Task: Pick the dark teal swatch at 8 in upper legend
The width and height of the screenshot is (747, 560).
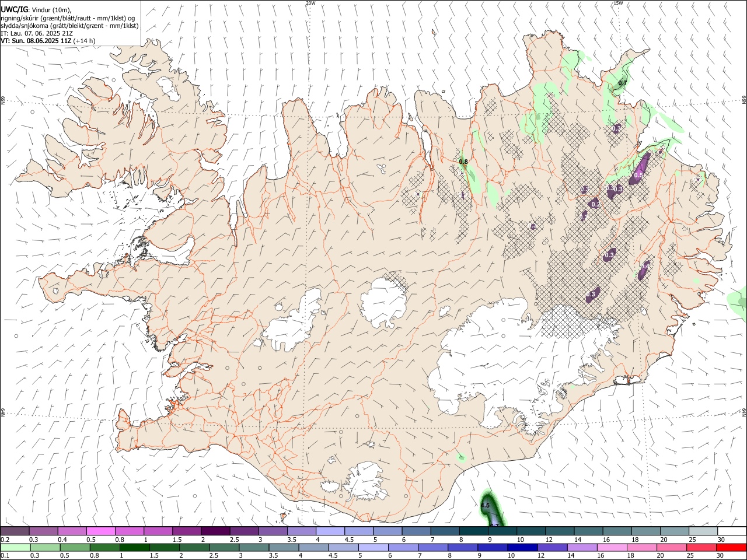Action: pos(474,531)
